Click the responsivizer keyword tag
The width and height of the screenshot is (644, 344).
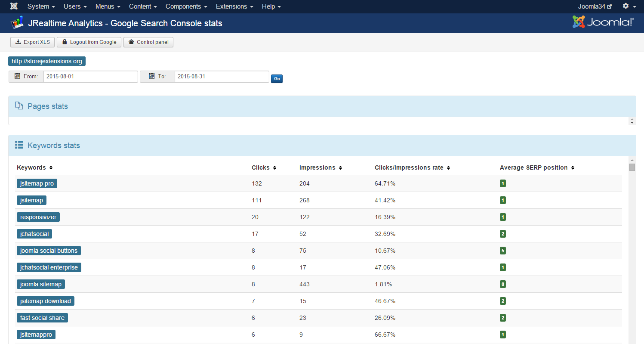(38, 217)
